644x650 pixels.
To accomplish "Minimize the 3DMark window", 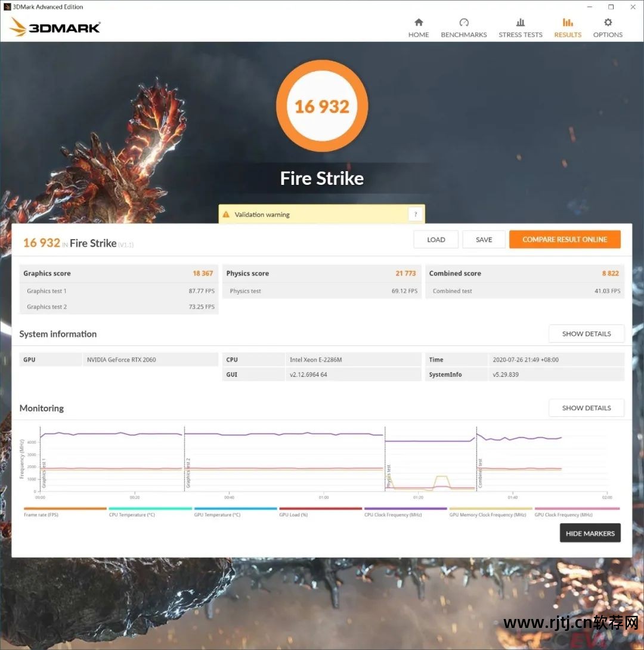I will [589, 7].
